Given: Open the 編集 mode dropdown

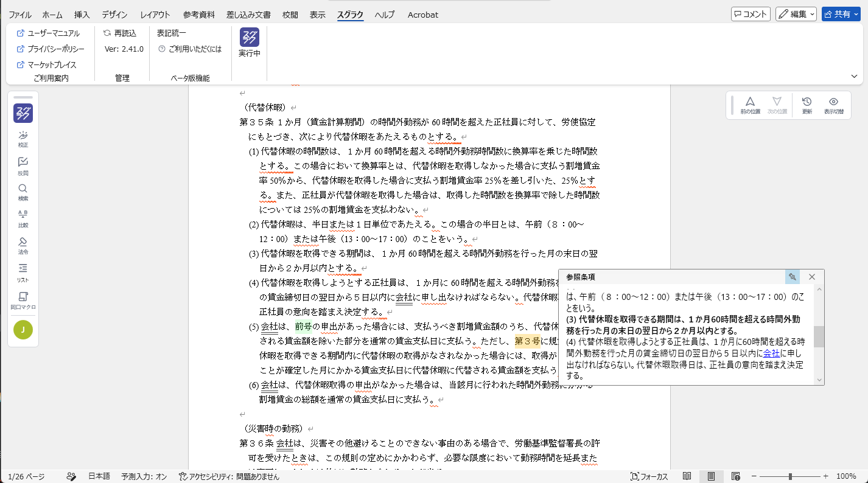Looking at the screenshot, I should tap(796, 14).
